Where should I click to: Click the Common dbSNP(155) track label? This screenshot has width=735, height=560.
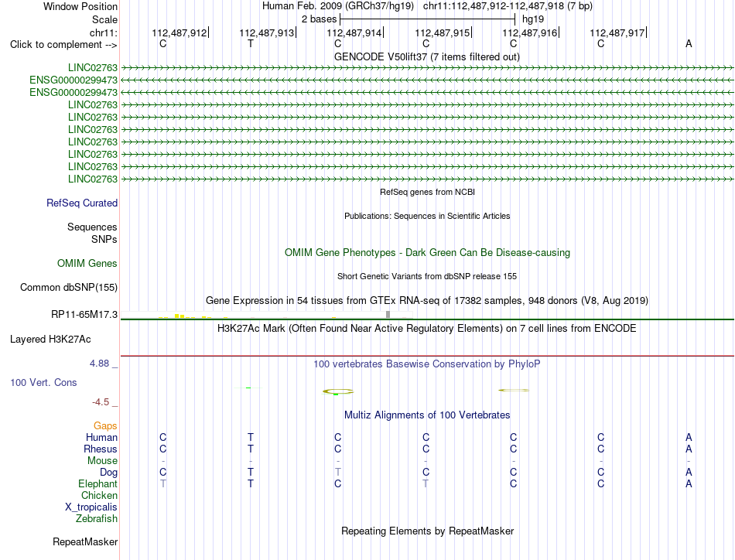68,287
